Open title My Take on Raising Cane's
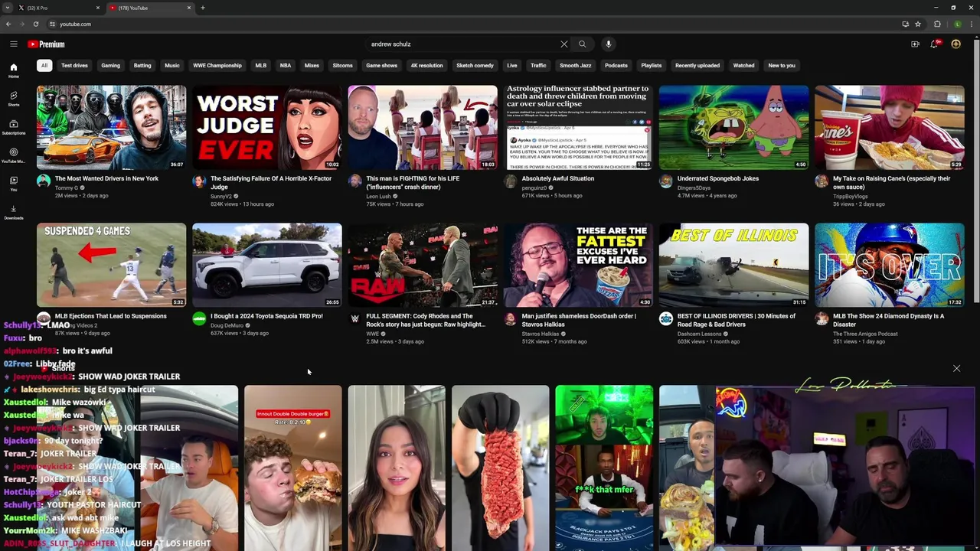 [891, 182]
